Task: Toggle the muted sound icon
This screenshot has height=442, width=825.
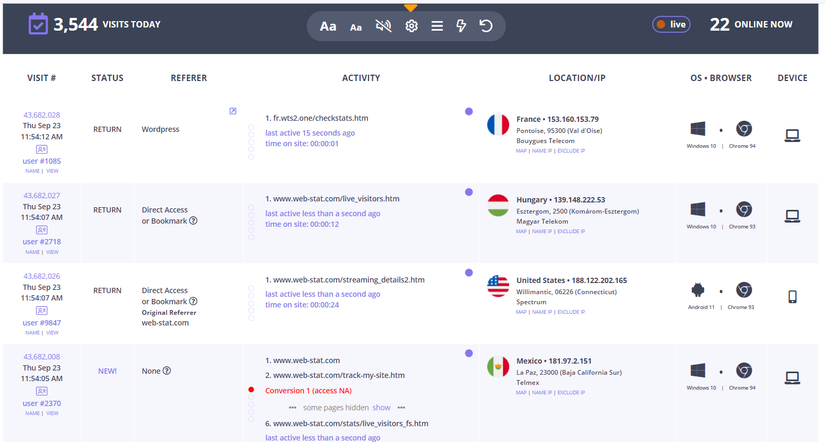Action: pos(384,26)
